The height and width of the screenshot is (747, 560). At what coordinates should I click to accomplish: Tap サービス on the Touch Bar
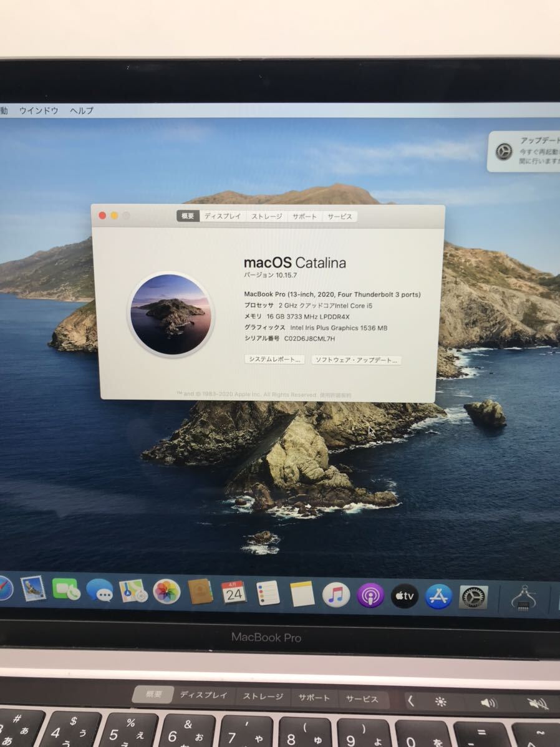tap(362, 700)
